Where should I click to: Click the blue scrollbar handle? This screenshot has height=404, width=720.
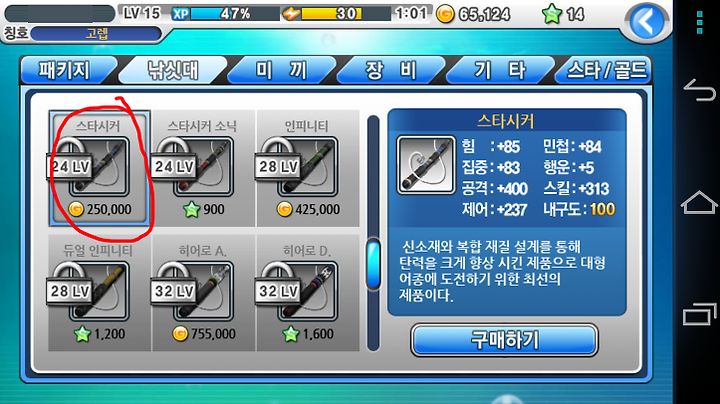point(373,264)
